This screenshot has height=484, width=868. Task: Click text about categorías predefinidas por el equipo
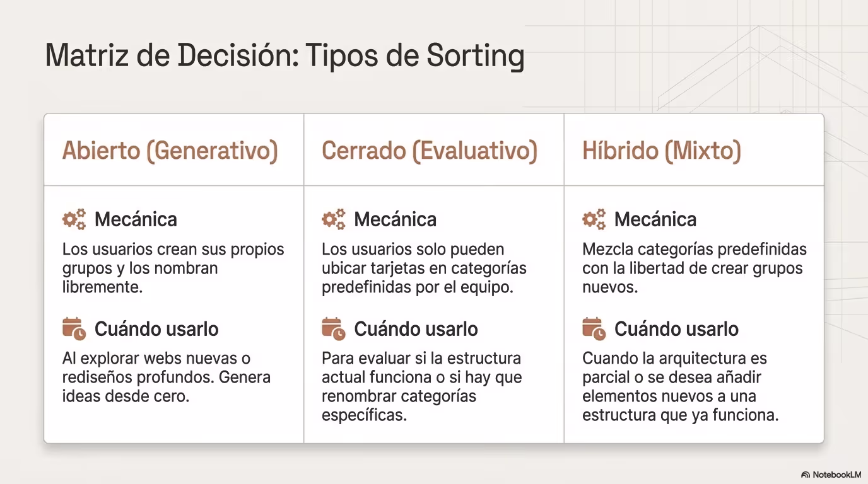click(x=424, y=268)
